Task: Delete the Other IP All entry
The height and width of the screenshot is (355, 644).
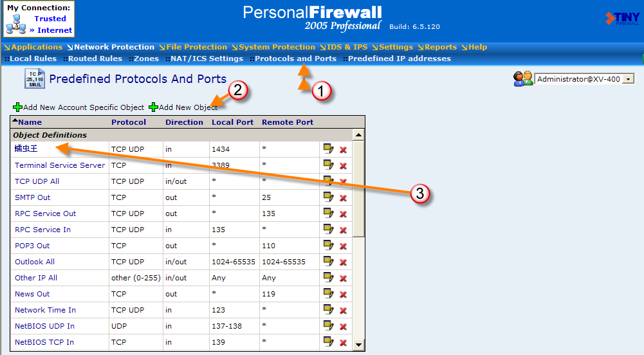Action: click(343, 278)
